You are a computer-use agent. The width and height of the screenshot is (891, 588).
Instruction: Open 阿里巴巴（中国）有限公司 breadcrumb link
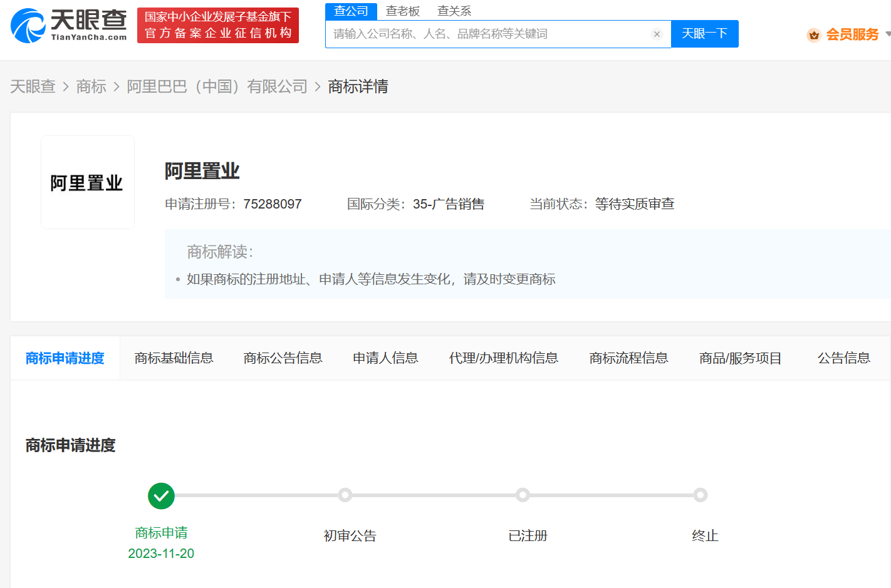(x=217, y=86)
